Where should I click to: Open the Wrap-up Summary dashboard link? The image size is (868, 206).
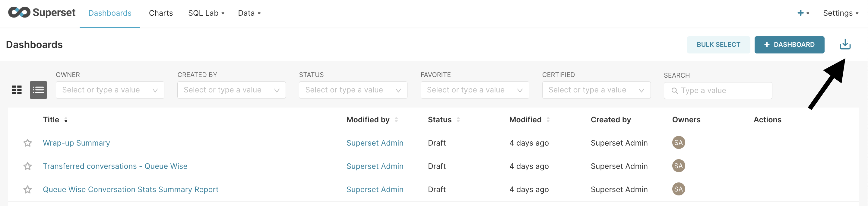(x=77, y=143)
